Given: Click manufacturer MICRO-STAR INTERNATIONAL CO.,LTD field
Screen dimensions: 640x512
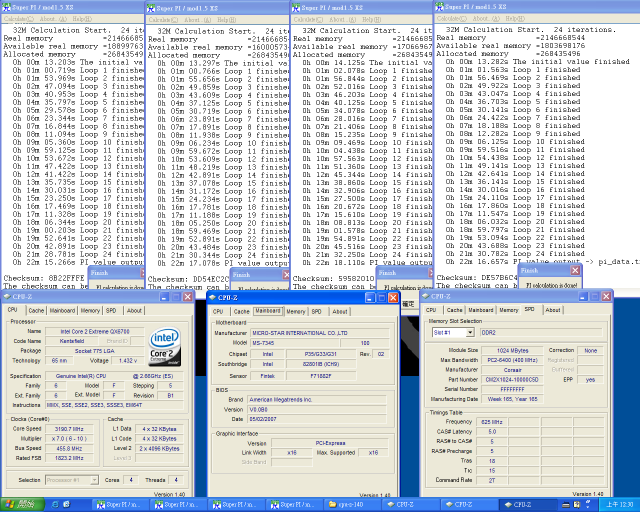Looking at the screenshot, I should click(319, 333).
